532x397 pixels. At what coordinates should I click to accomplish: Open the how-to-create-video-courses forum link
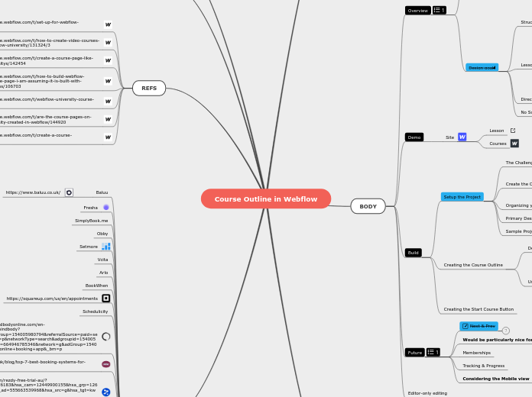coord(49,43)
